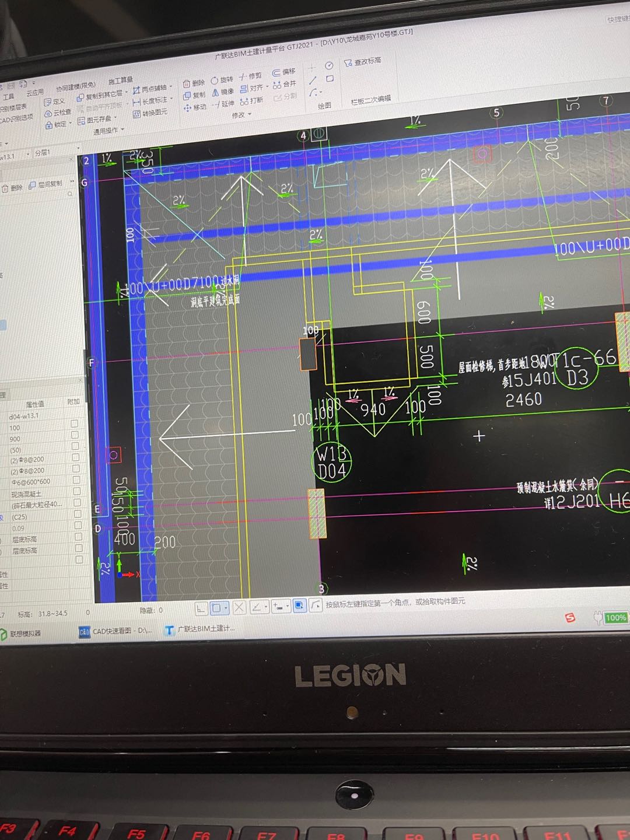Expand the 图元存盘 dropdown

pyautogui.click(x=115, y=118)
